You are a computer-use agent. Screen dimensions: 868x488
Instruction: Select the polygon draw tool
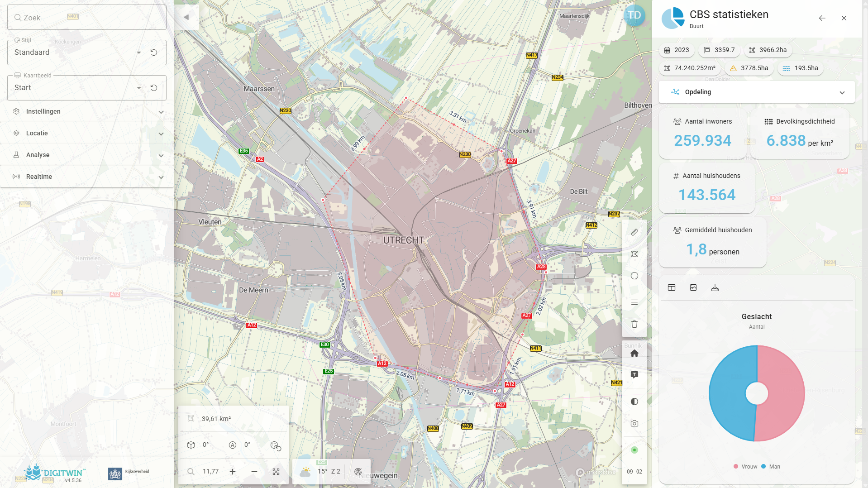[634, 254]
